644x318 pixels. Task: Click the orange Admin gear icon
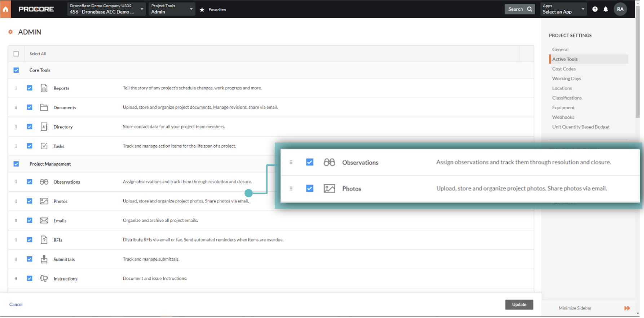10,32
